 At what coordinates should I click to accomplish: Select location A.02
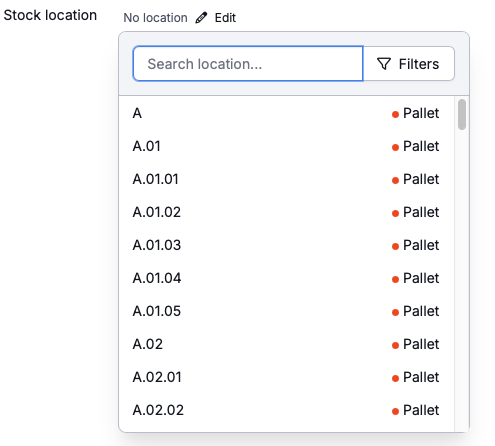287,344
